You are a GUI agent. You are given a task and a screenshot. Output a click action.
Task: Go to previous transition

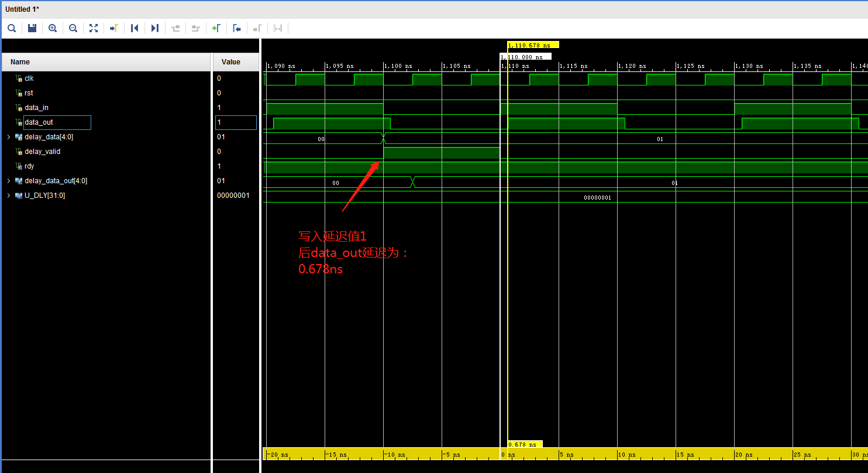[175, 28]
